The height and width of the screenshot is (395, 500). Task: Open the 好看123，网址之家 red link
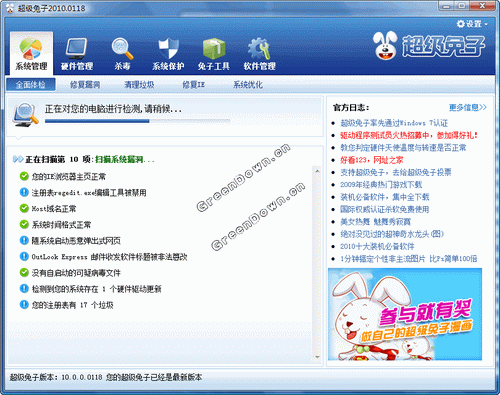point(371,160)
